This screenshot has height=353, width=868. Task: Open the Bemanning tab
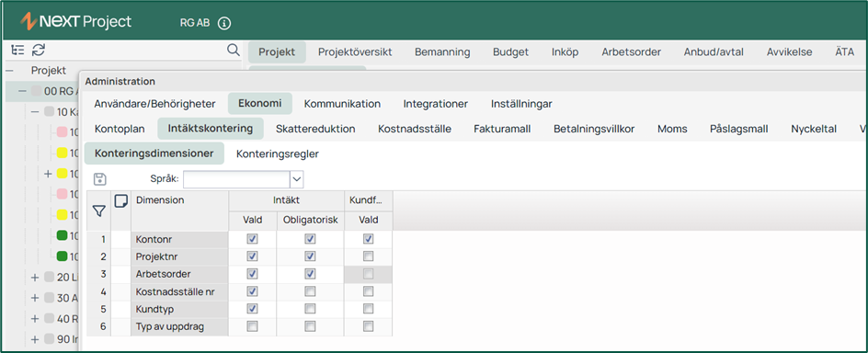click(442, 52)
